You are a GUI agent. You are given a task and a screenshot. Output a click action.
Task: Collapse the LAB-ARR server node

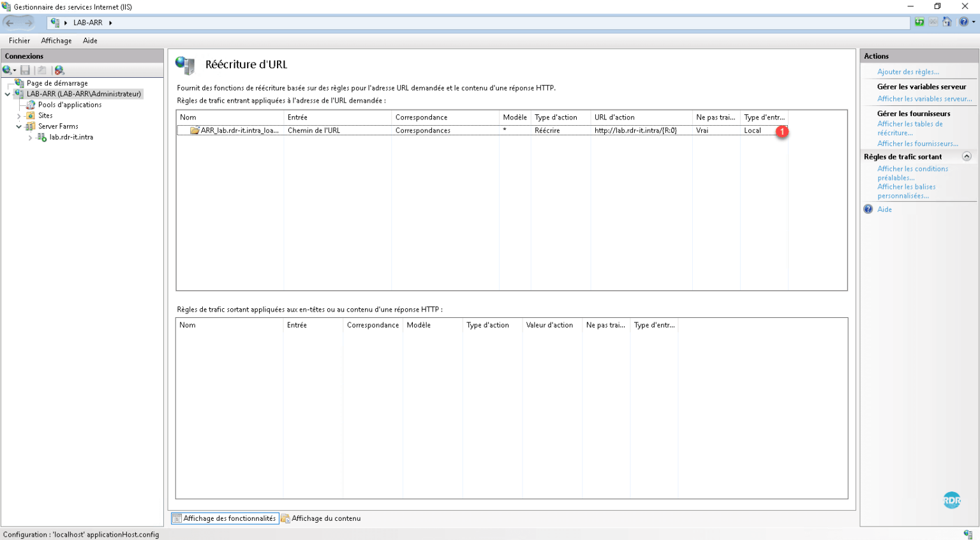click(x=8, y=94)
